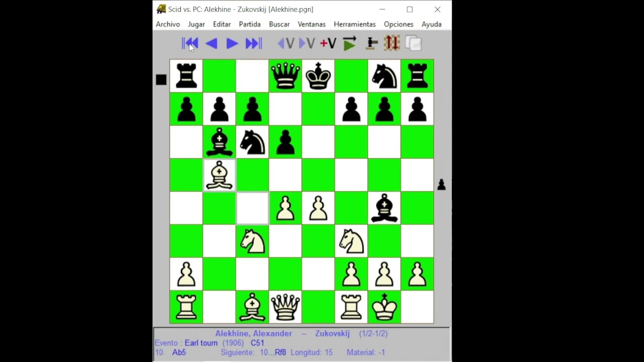This screenshot has height=362, width=644.
Task: Click the current move 10. Ab5
Action: point(171,352)
